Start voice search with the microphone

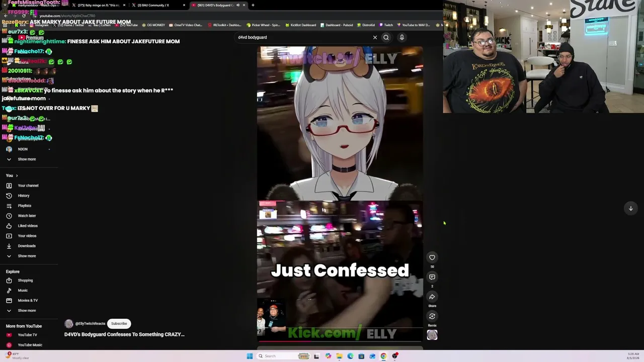click(402, 37)
